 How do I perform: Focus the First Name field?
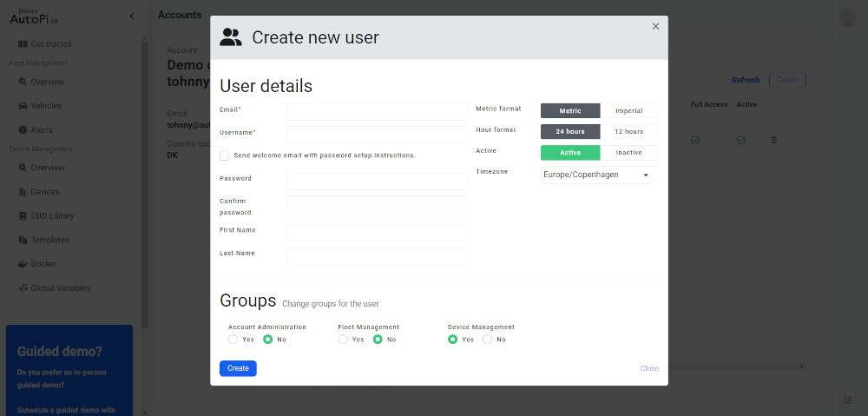click(377, 233)
